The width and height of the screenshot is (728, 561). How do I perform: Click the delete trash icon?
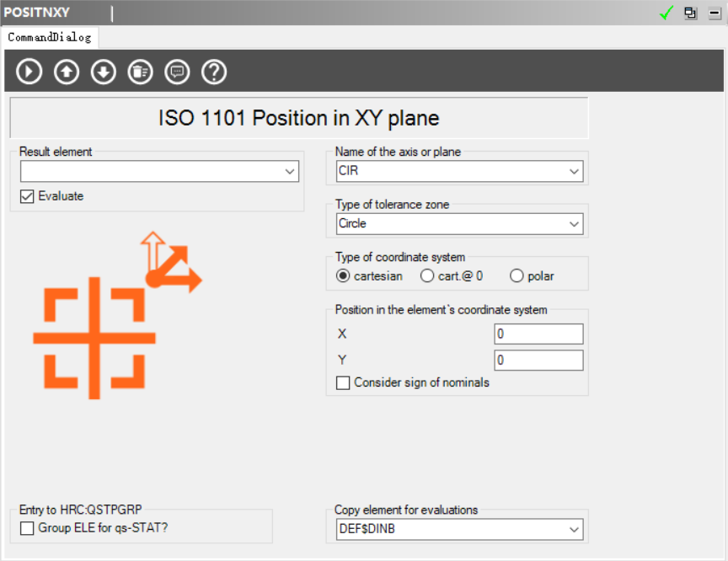point(140,72)
